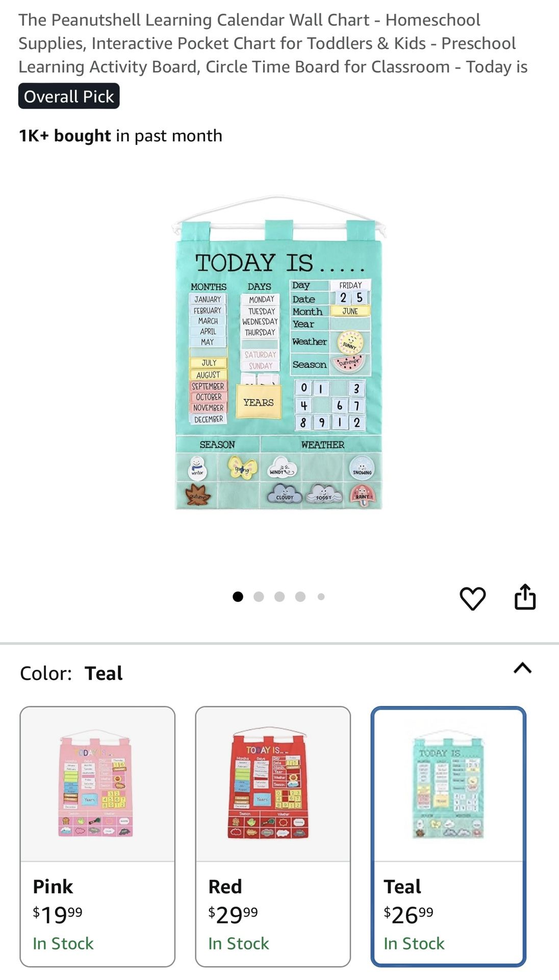The width and height of the screenshot is (559, 980).
Task: Open the share icon menu
Action: click(525, 597)
